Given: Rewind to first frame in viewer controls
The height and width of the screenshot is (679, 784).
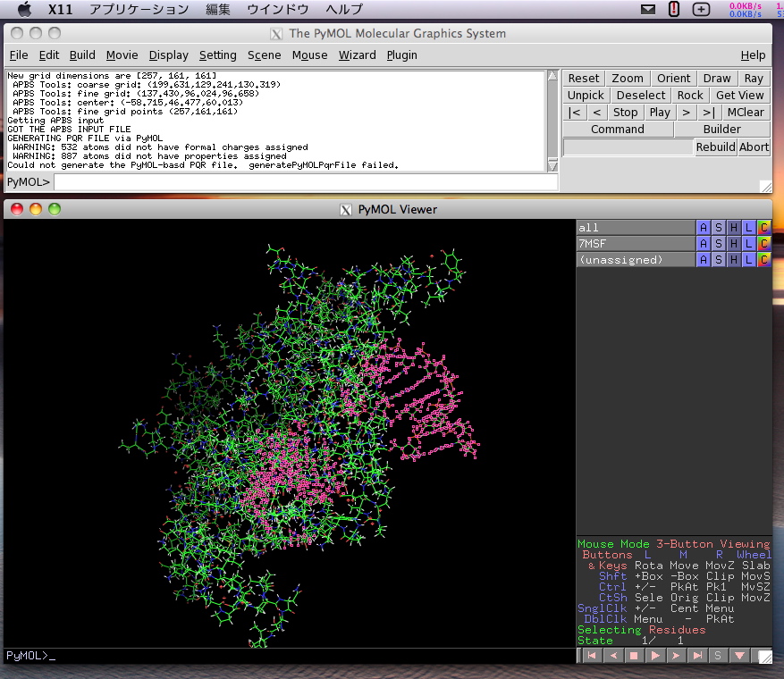Looking at the screenshot, I should point(592,656).
